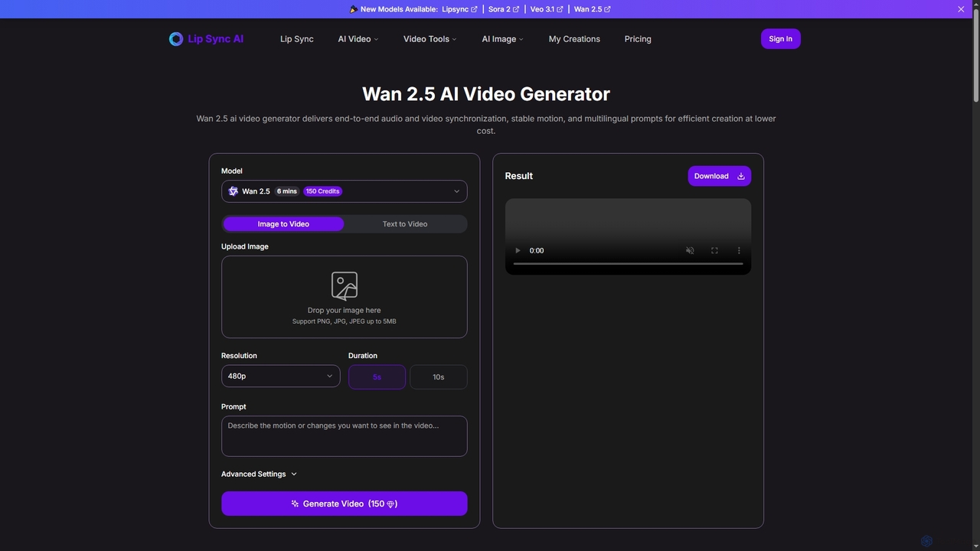
Task: Click the Wan 2.5 model icon
Action: point(234,191)
